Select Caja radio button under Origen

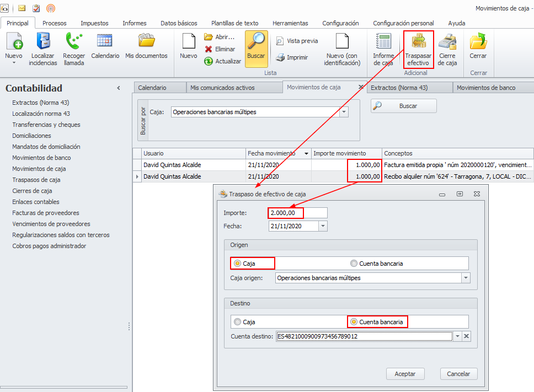click(x=238, y=264)
